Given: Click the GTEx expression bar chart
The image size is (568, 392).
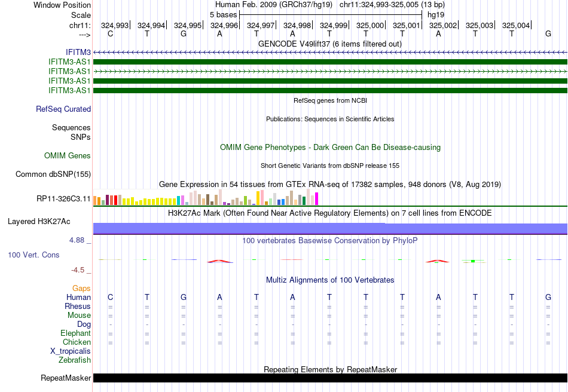Looking at the screenshot, I should coord(206,197).
